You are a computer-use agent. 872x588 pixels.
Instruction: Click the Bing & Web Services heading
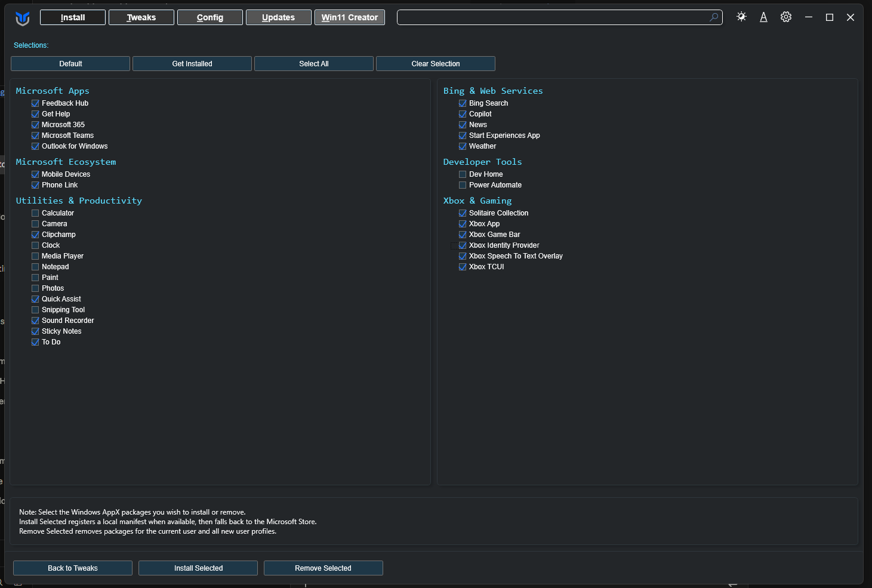(x=493, y=91)
